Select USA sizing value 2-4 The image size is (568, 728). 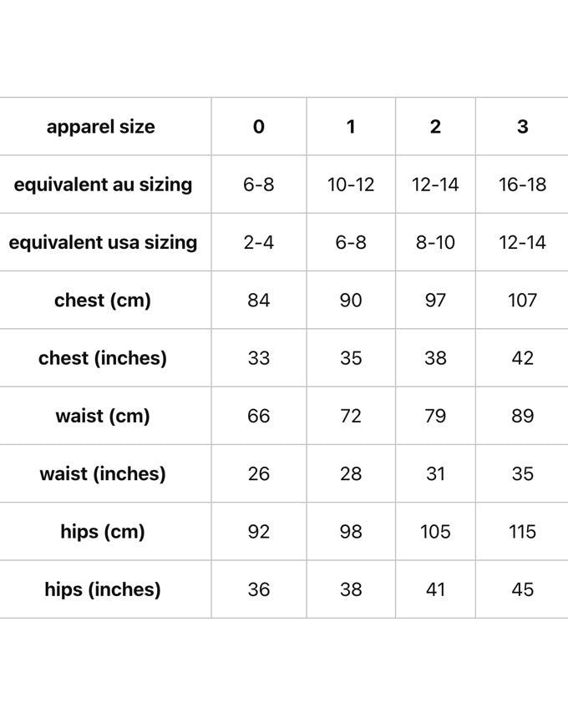[259, 242]
